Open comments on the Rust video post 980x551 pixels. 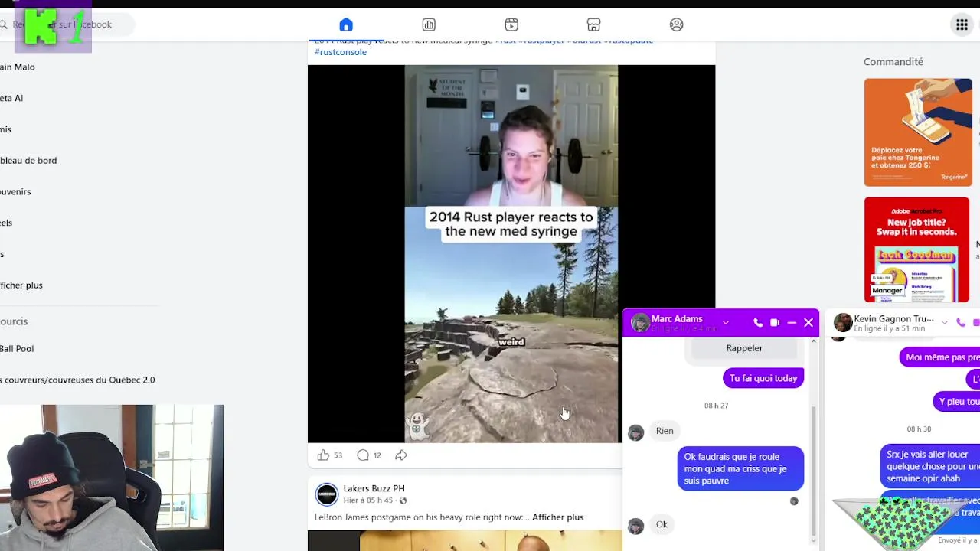click(363, 455)
